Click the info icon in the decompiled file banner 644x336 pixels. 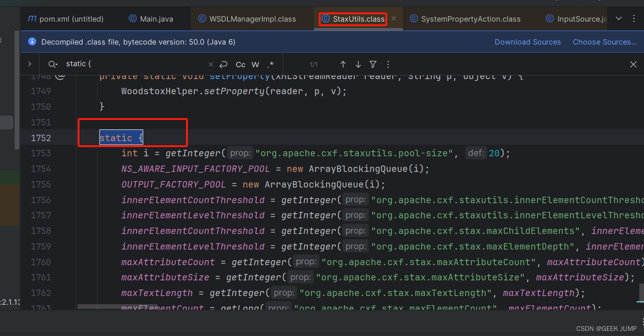coord(32,41)
